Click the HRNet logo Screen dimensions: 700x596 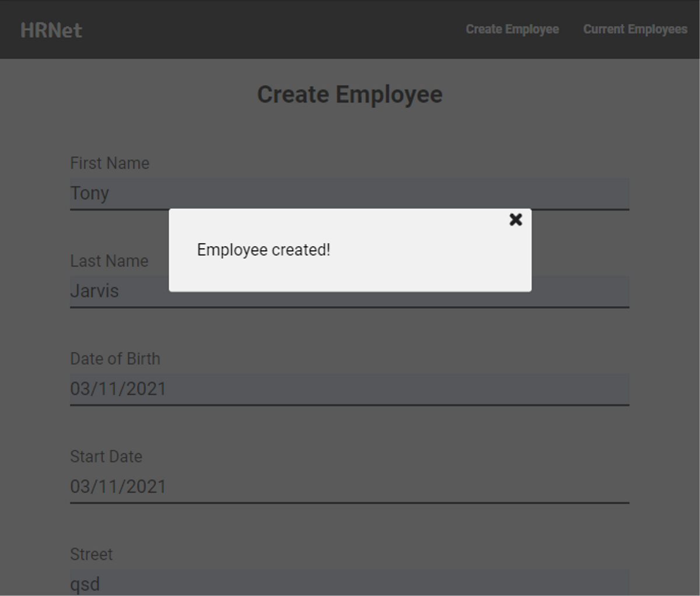[51, 30]
